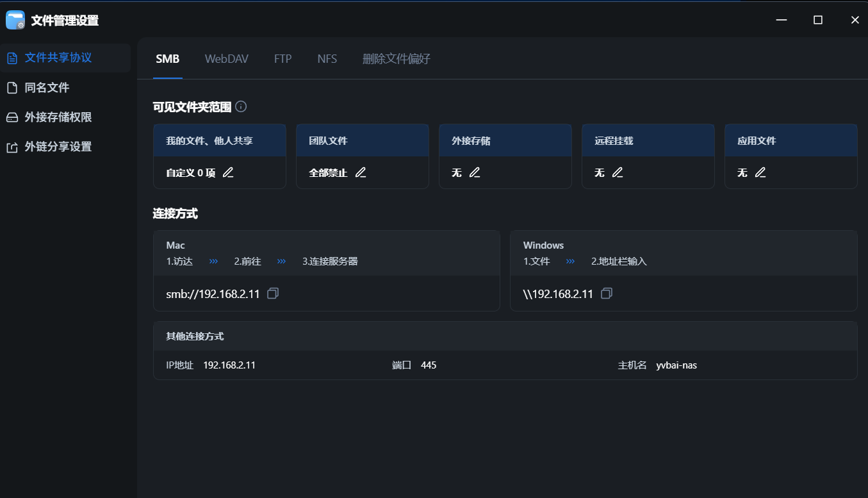The height and width of the screenshot is (498, 868).
Task: Open the FTP tab
Action: (x=283, y=59)
